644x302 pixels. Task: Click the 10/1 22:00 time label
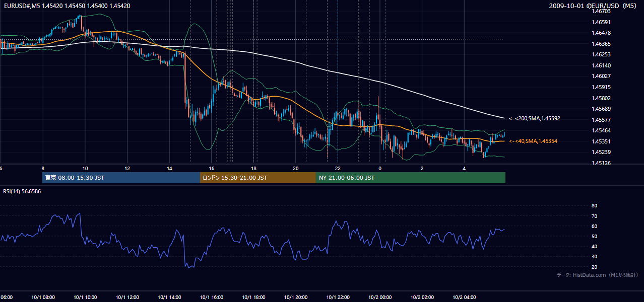[338, 297]
